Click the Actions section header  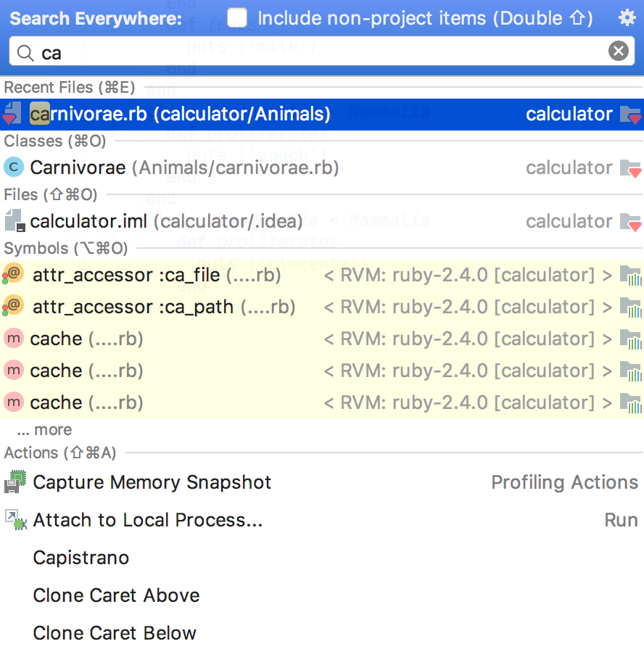coord(60,453)
